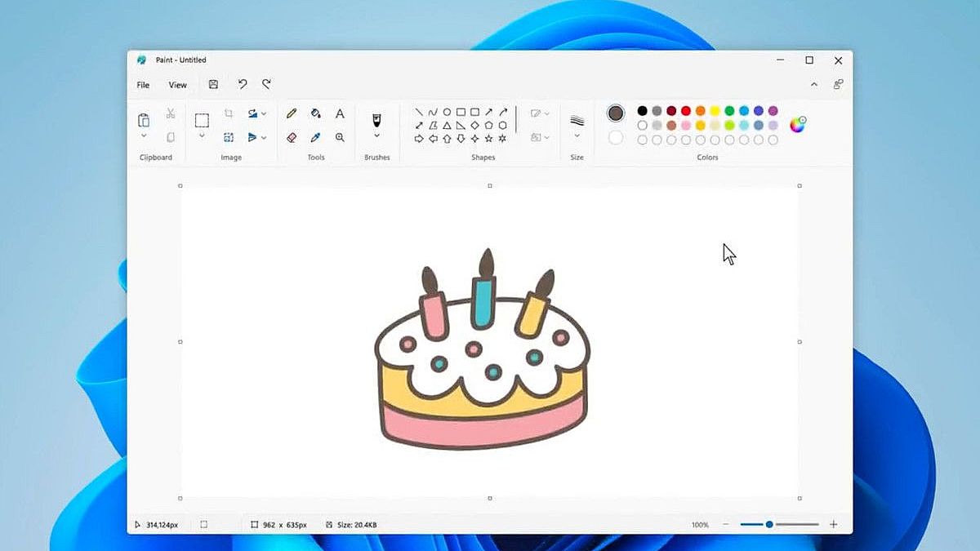Activate the Text tool

340,113
